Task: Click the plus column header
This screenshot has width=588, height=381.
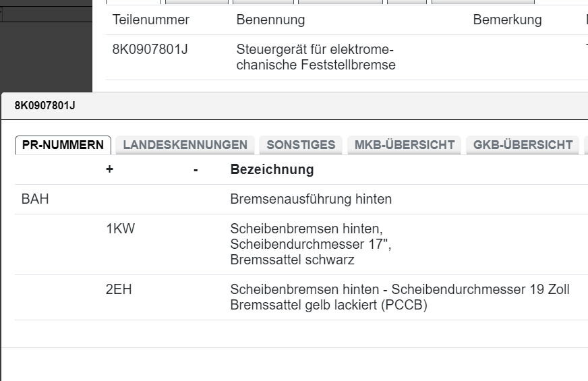Action: point(109,170)
